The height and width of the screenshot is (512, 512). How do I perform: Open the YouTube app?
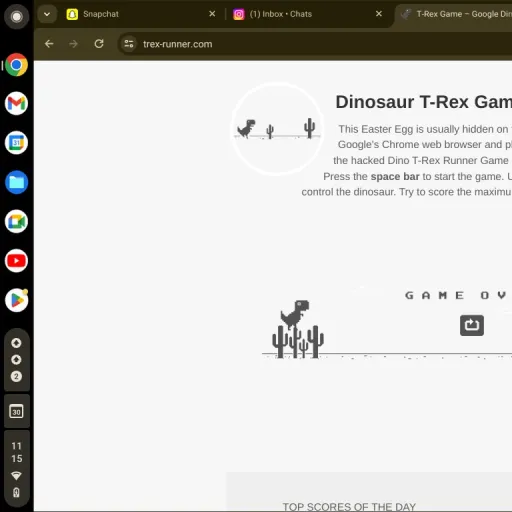pos(16,261)
